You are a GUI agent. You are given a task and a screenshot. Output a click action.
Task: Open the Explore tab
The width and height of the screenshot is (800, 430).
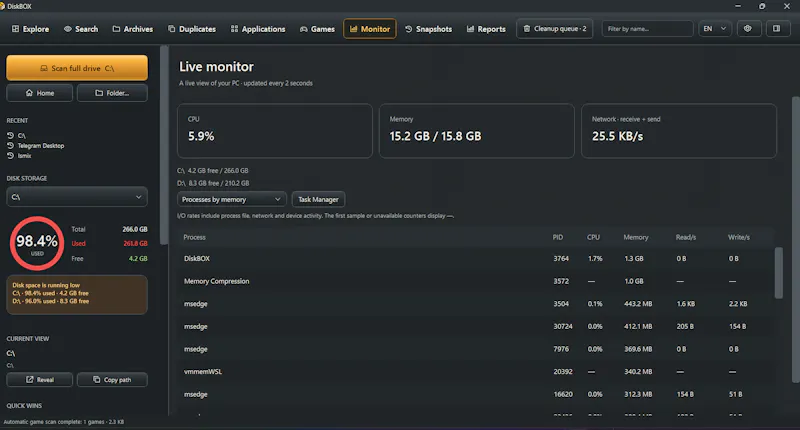31,29
